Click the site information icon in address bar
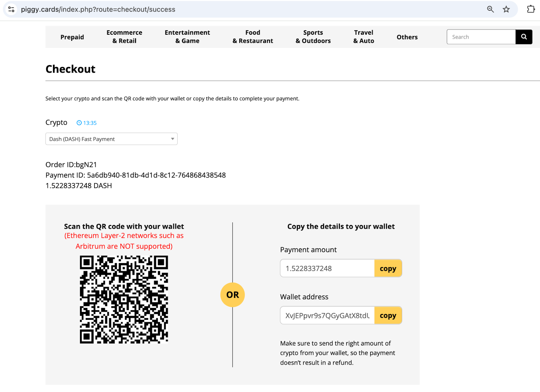The width and height of the screenshot is (540, 392). [11, 9]
